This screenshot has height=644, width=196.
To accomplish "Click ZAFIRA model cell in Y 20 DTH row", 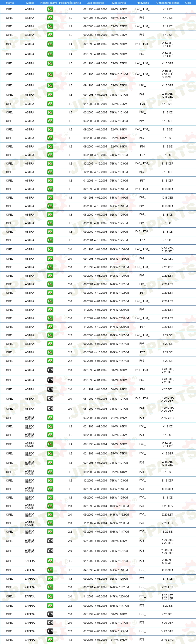I will pyautogui.click(x=30, y=623).
